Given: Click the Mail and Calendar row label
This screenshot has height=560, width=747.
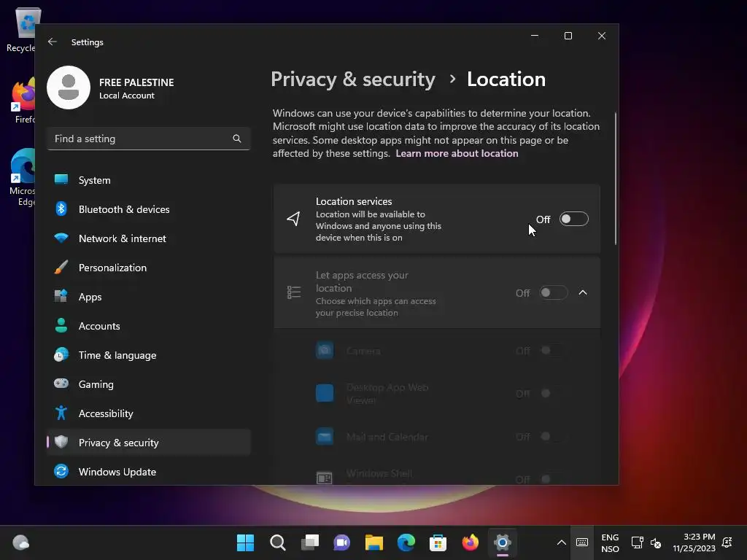Looking at the screenshot, I should point(387,437).
